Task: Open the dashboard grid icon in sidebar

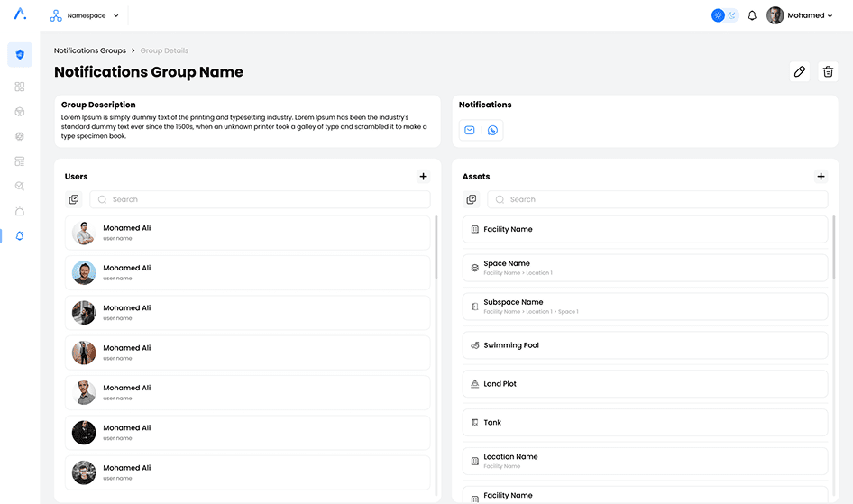Action: 20,87
